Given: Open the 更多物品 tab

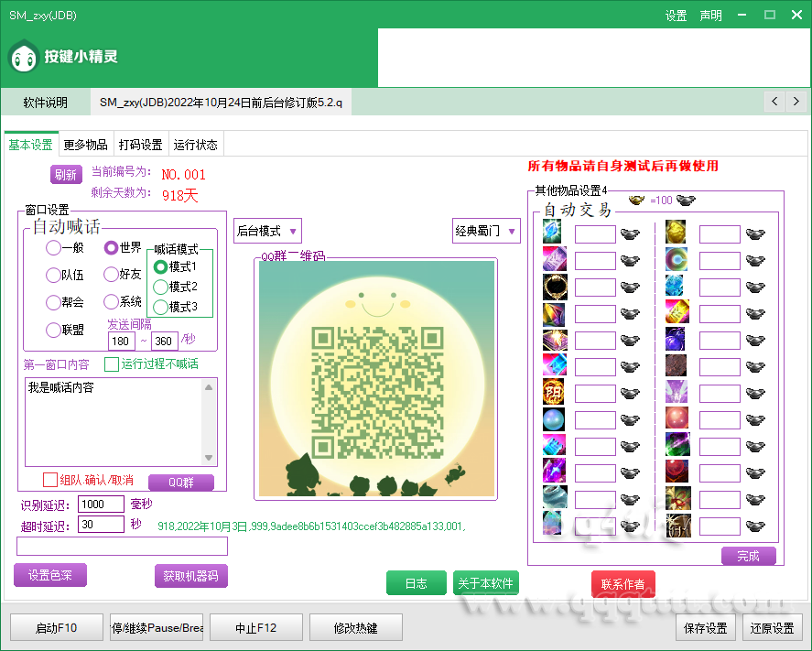Looking at the screenshot, I should pos(85,145).
